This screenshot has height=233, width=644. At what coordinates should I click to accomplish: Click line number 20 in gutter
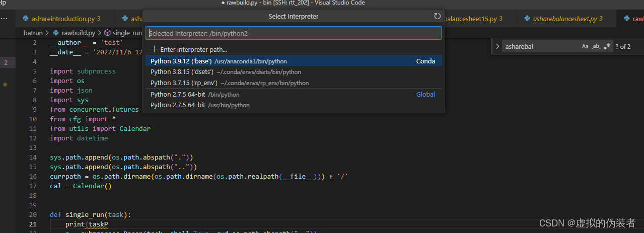pyautogui.click(x=33, y=214)
